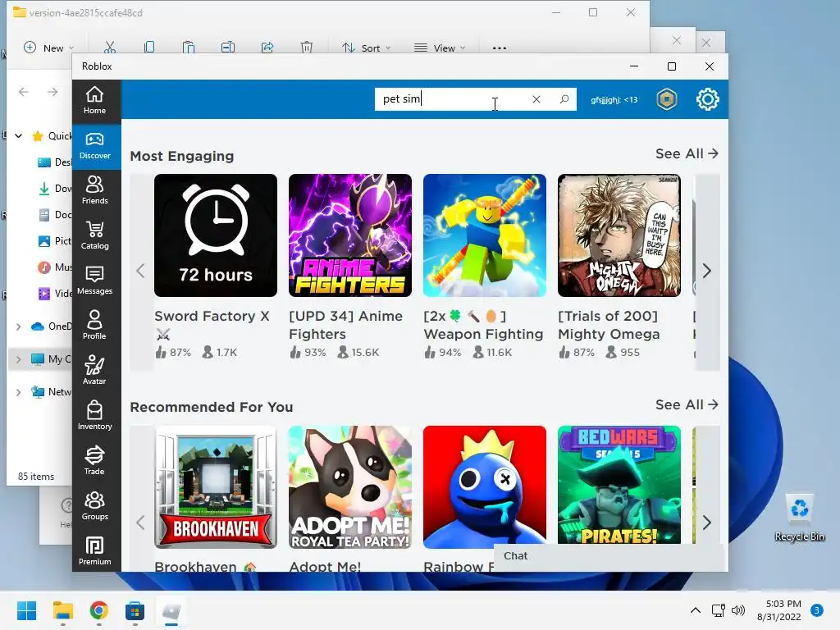Click the gfsjjjghj username label
The width and height of the screenshot is (840, 630).
614,99
